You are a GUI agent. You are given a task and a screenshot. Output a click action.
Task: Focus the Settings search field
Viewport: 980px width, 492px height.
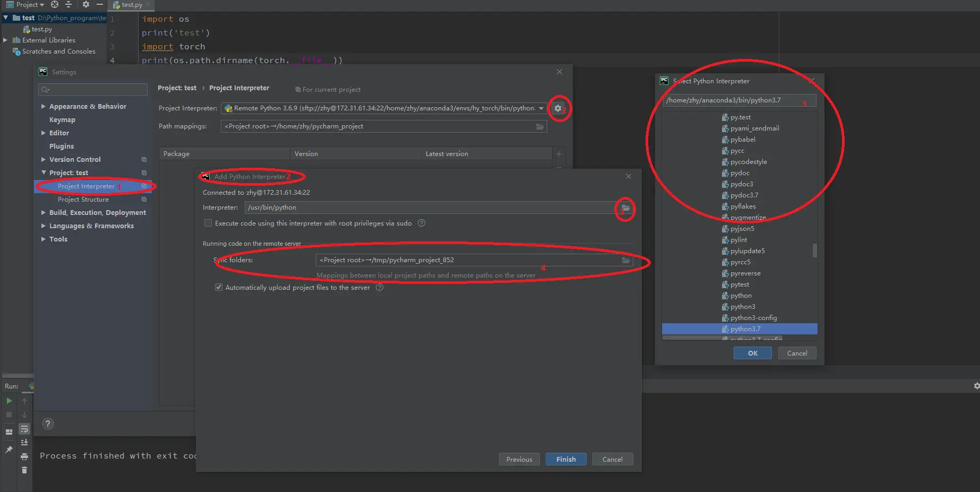click(93, 90)
